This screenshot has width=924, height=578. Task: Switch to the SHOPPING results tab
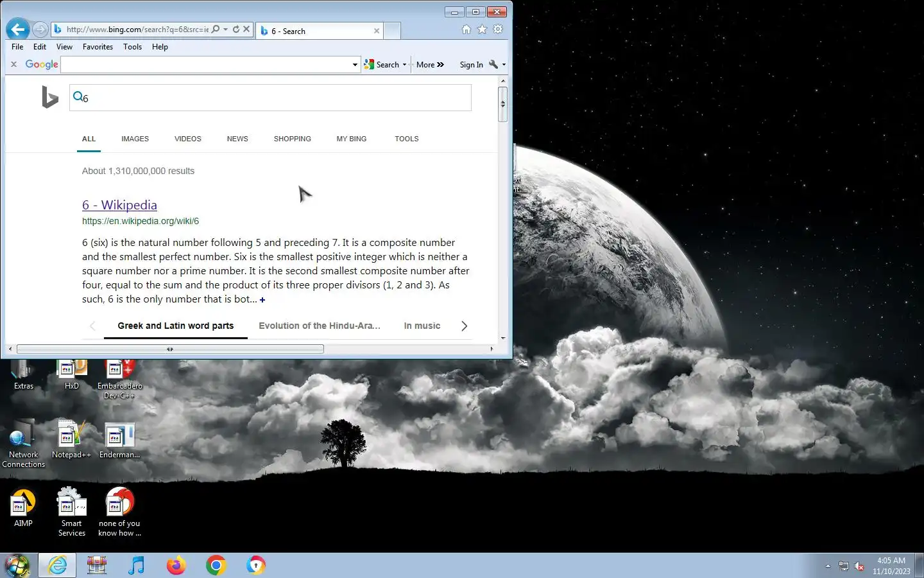(x=293, y=139)
